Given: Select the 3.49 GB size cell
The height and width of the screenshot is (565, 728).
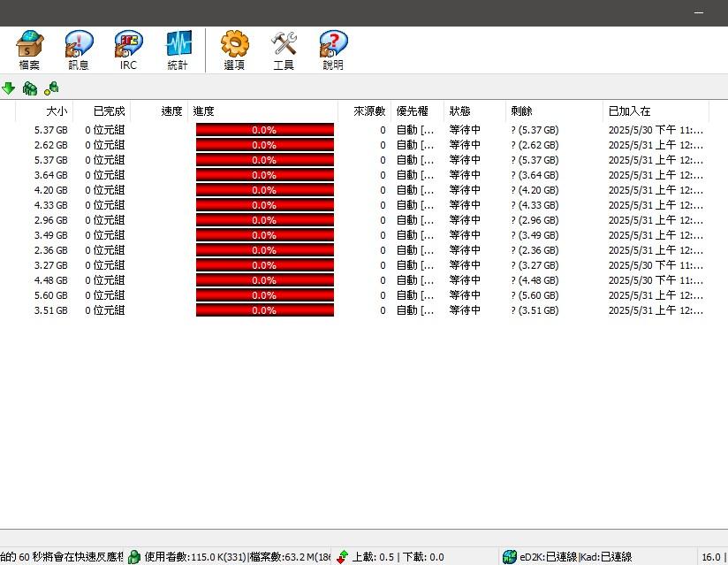Looking at the screenshot, I should pos(50,235).
